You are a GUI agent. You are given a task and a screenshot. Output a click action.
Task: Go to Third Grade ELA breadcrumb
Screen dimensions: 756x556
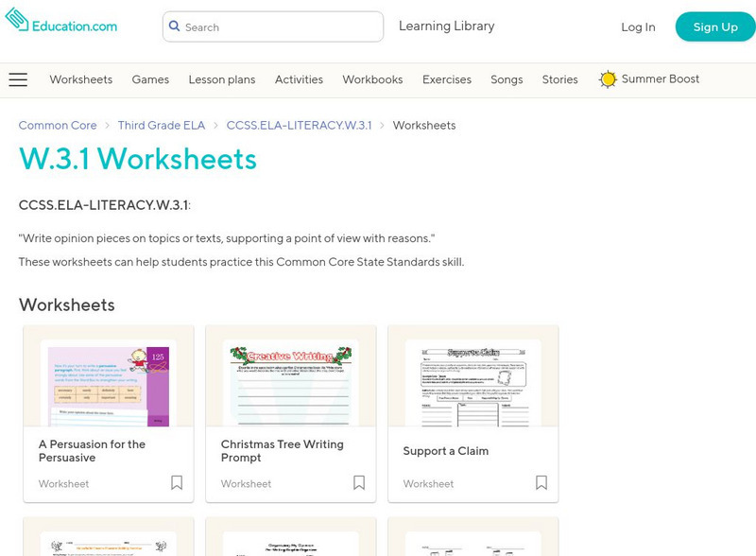click(162, 126)
